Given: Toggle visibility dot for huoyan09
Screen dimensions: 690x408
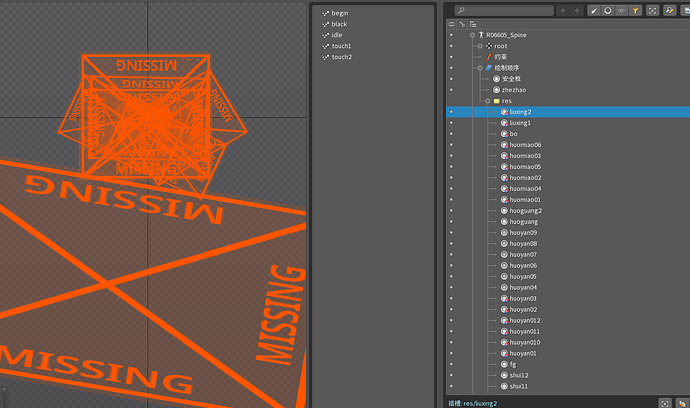Looking at the screenshot, I should (451, 233).
